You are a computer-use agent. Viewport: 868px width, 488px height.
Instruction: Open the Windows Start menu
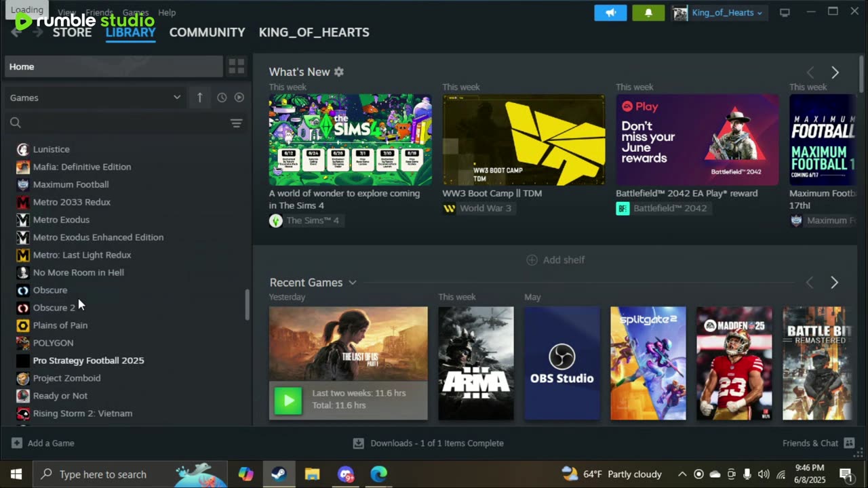pyautogui.click(x=16, y=474)
